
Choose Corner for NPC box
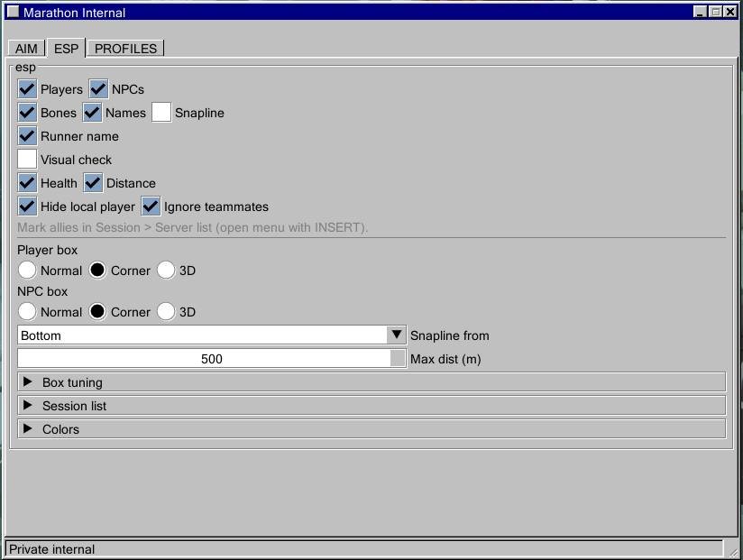click(x=97, y=312)
